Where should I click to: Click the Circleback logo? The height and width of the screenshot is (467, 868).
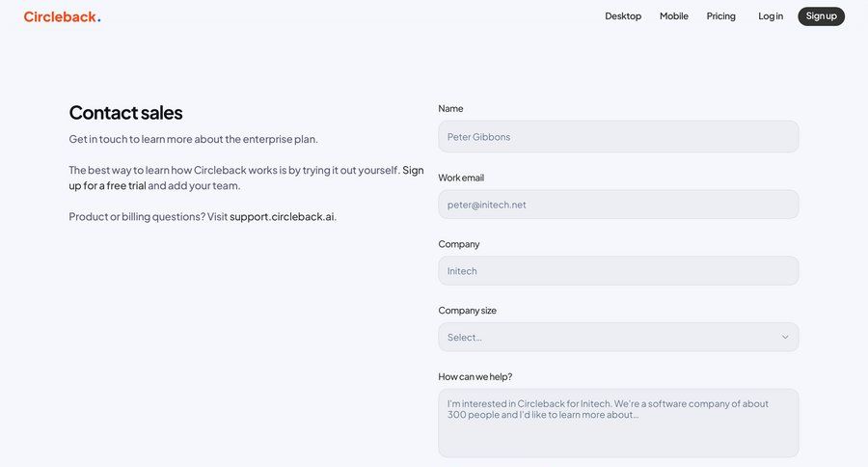pyautogui.click(x=62, y=16)
